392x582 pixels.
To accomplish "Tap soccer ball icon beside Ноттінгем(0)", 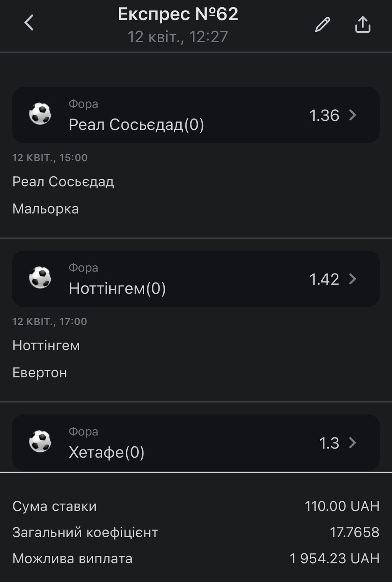I will pos(40,278).
